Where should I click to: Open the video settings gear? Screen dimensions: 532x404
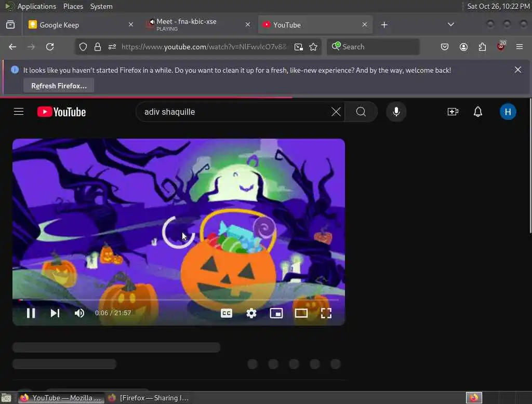(x=251, y=313)
